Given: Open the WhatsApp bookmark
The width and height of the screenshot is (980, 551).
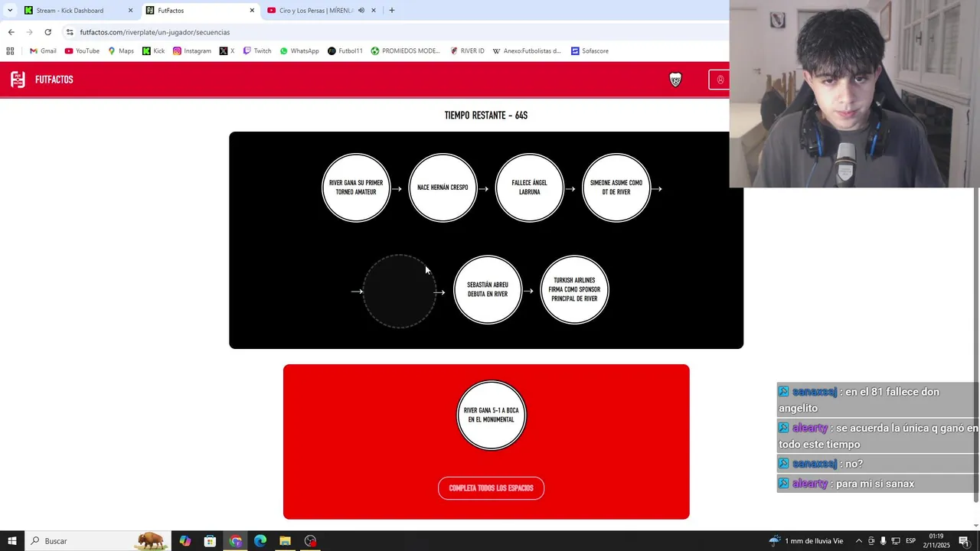Looking at the screenshot, I should point(299,51).
